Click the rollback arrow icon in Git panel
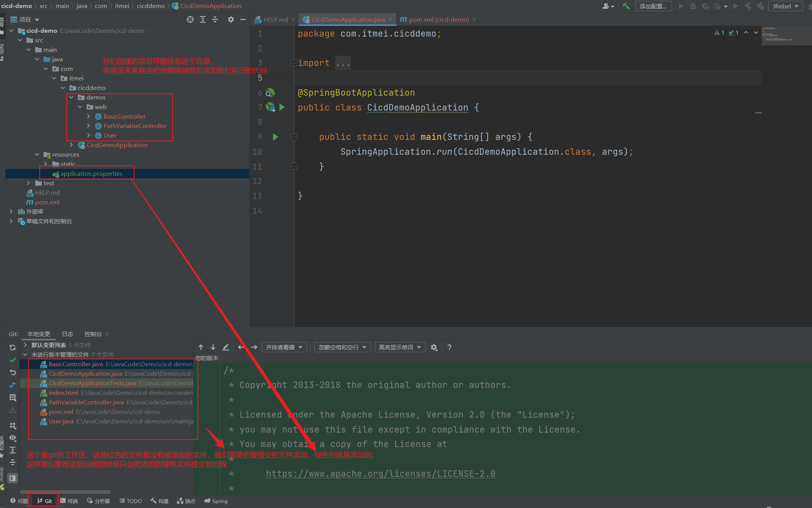This screenshot has width=812, height=508. (x=13, y=372)
